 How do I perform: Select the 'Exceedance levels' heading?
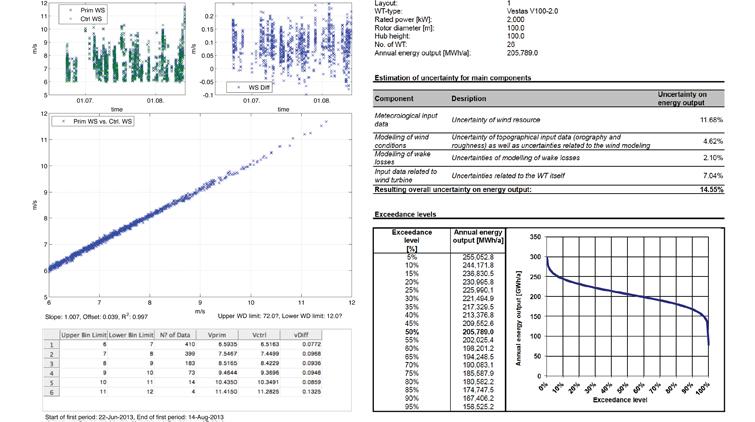click(405, 214)
